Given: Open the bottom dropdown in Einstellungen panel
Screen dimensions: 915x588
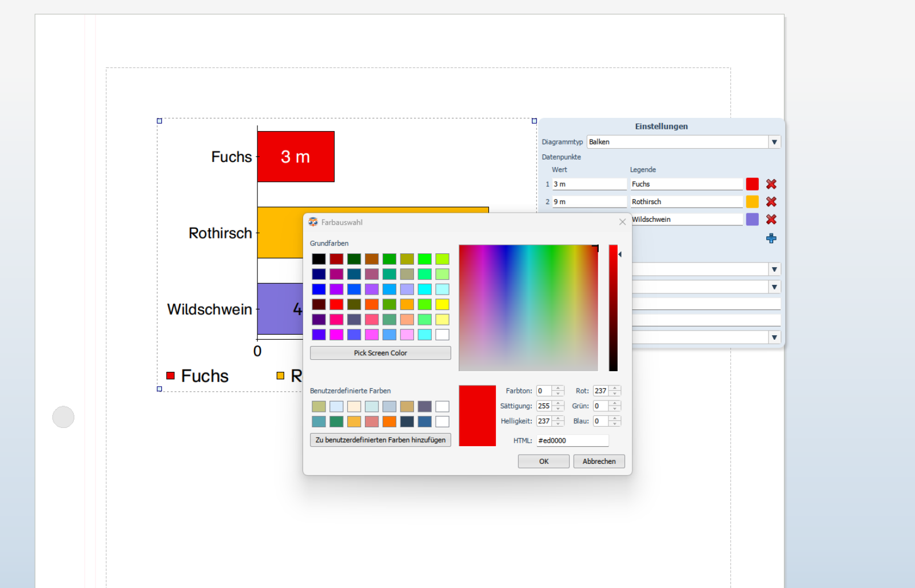Looking at the screenshot, I should point(774,337).
